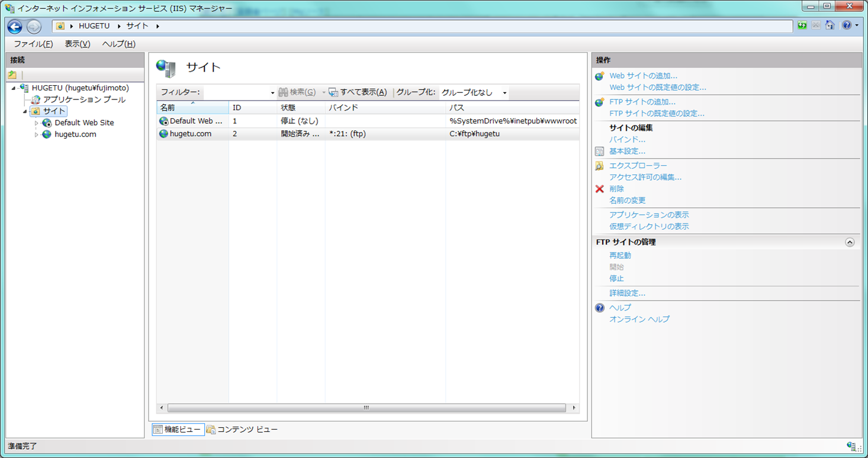This screenshot has height=458, width=868.
Task: Sort by ID column header
Action: tap(253, 108)
